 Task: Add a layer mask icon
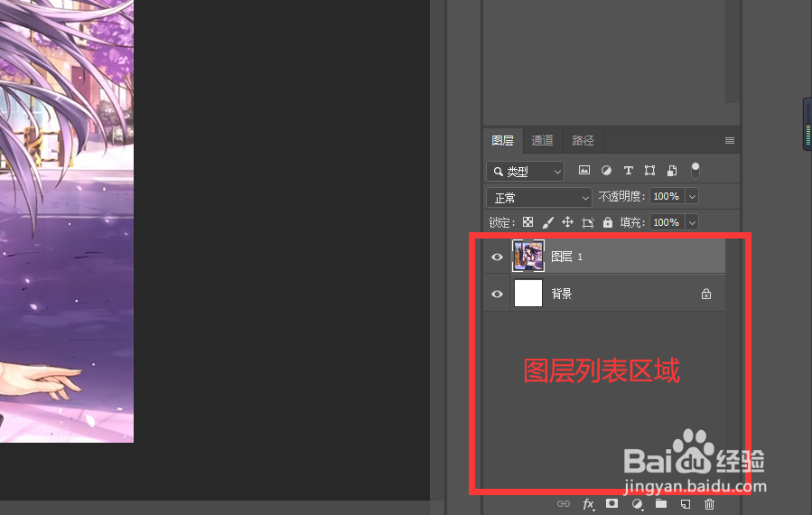[x=611, y=503]
